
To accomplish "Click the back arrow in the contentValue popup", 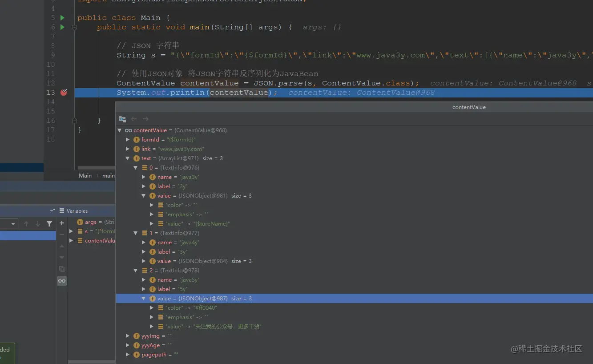I will [134, 119].
